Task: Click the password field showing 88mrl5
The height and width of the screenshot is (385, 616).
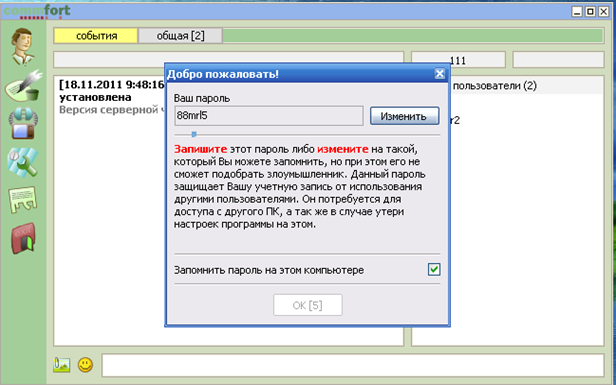Action: point(269,116)
